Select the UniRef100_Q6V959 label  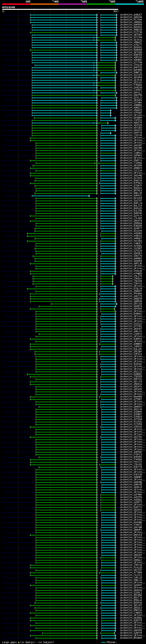click(x=131, y=77)
